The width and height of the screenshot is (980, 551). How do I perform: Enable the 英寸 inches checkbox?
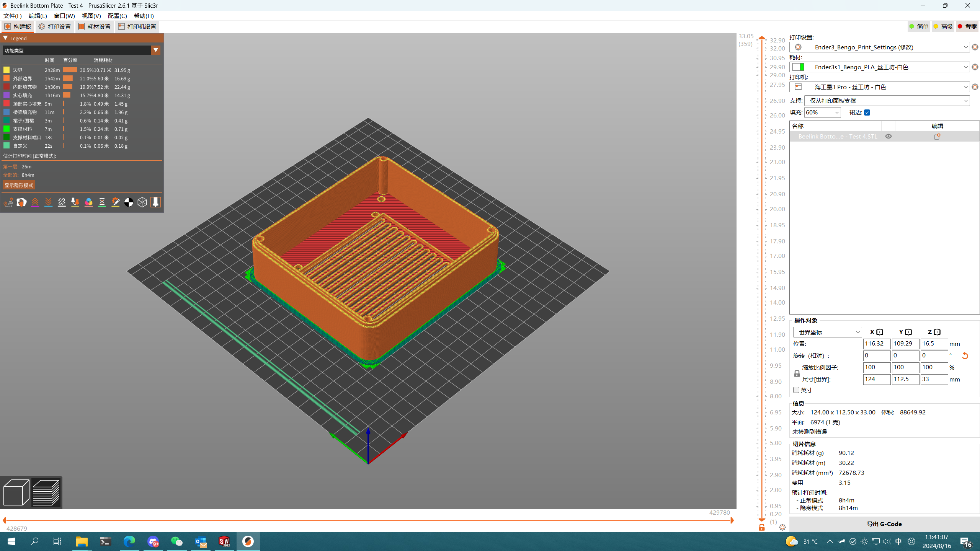click(796, 390)
